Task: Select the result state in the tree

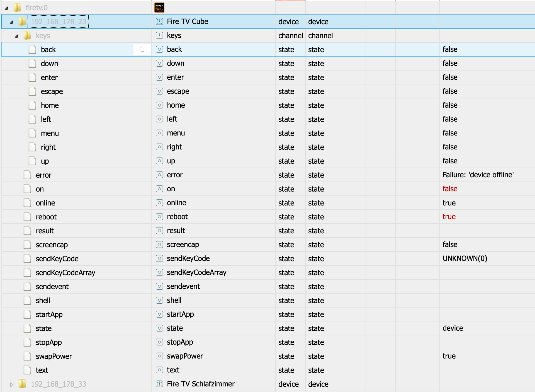Action: [45, 231]
